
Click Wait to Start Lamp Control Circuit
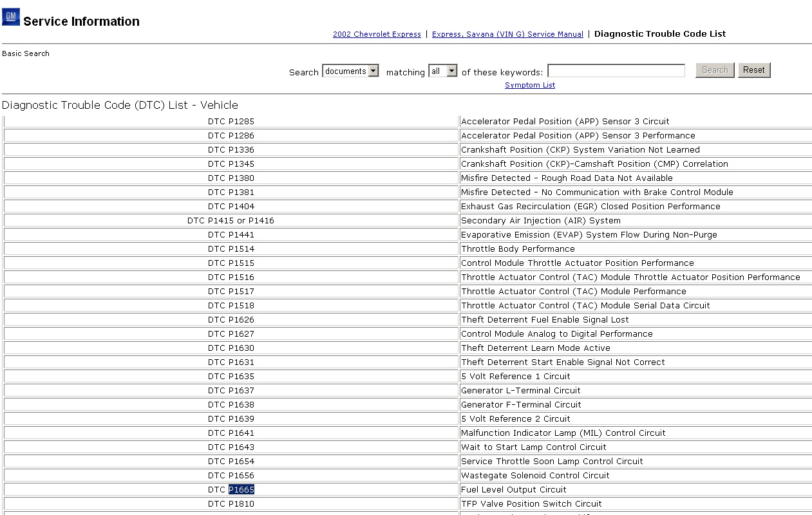(534, 447)
